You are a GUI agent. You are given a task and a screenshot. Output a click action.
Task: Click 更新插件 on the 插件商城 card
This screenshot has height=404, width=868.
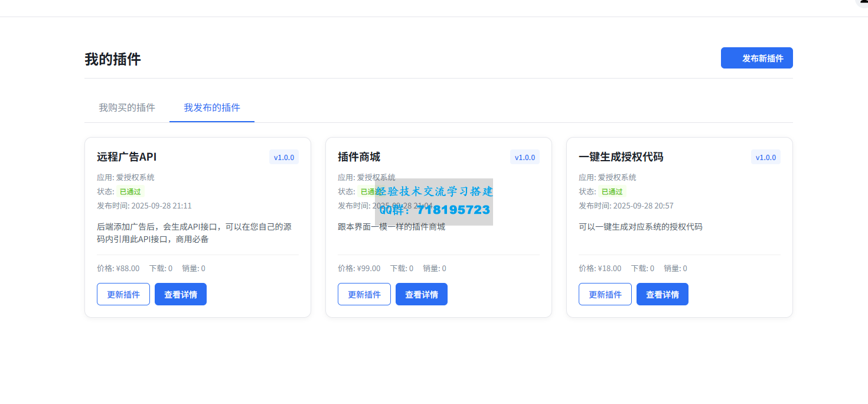364,294
